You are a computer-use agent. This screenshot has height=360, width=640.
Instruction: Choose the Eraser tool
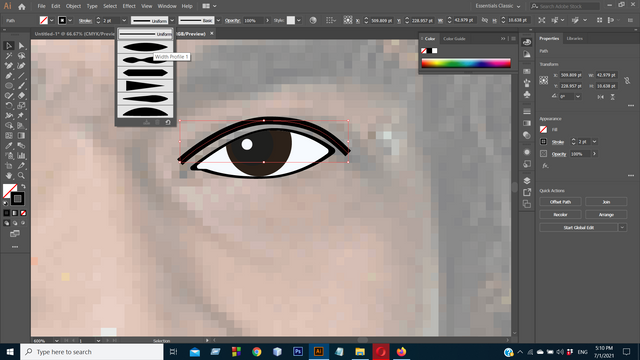(21, 96)
